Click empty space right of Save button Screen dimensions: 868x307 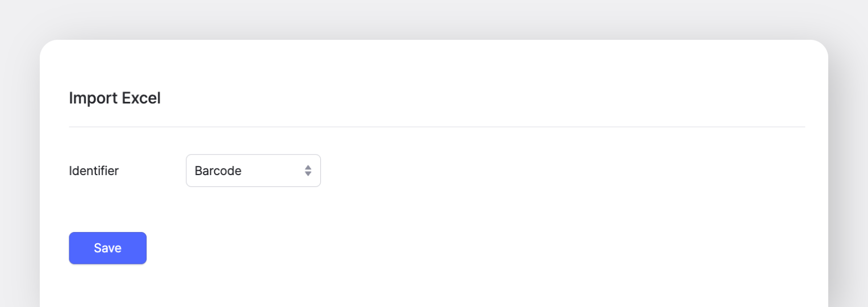[x=398, y=248]
